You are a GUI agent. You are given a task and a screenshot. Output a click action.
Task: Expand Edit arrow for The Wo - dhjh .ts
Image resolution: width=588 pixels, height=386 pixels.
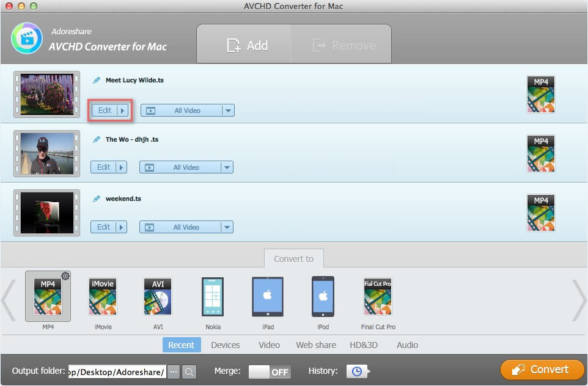pos(122,167)
